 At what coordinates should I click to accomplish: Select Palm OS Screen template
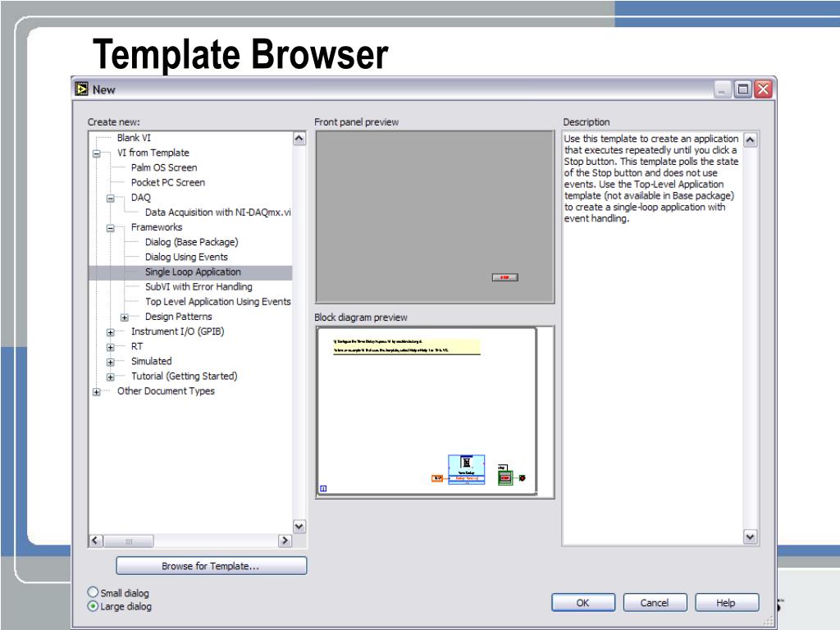[x=164, y=167]
